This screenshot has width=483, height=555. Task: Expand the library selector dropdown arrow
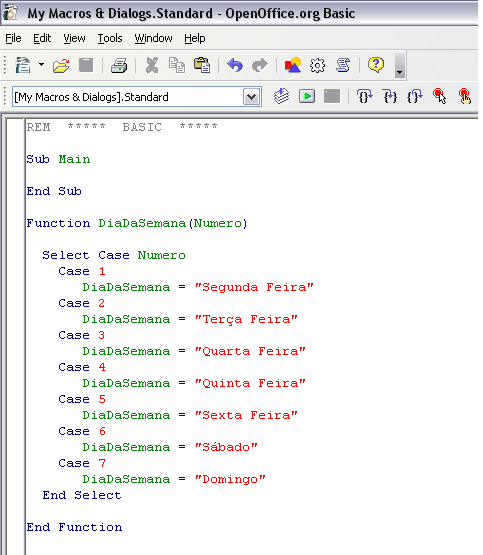point(251,97)
